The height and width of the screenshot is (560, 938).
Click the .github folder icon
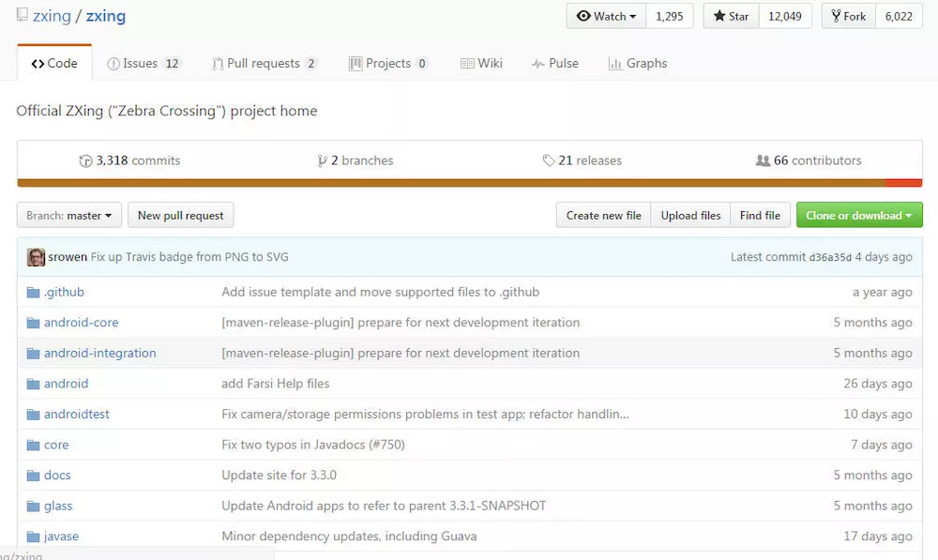click(33, 293)
